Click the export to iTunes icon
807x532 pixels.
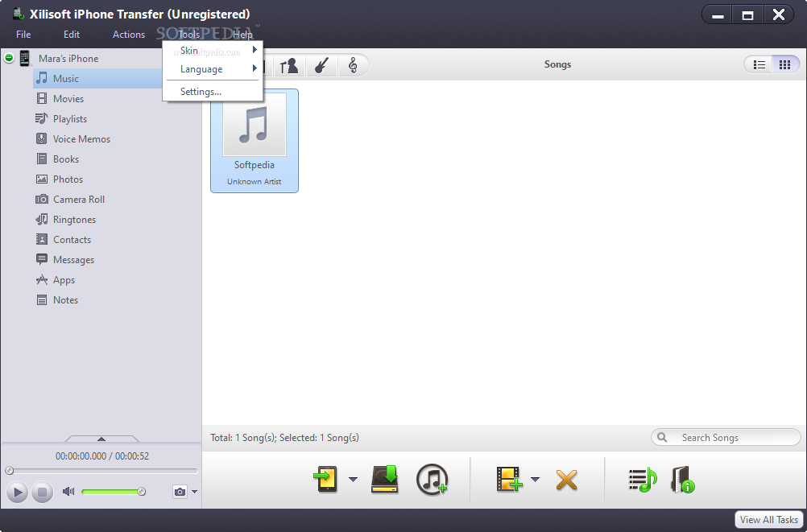(x=432, y=480)
